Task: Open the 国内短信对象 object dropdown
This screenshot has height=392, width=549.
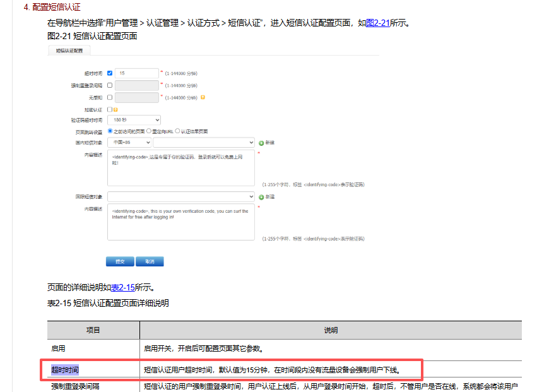Action: pos(203,143)
